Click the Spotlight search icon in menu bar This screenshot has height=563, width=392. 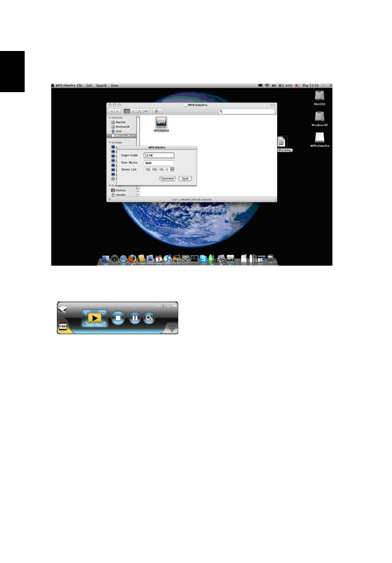pos(330,86)
